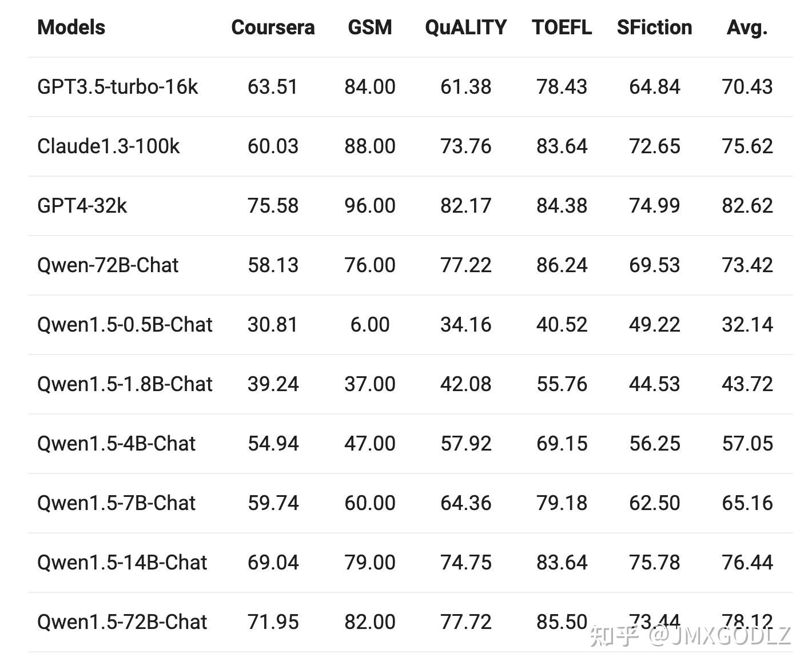
Task: Click the Zhihu @JMXGODLZ watermark
Action: point(691,636)
